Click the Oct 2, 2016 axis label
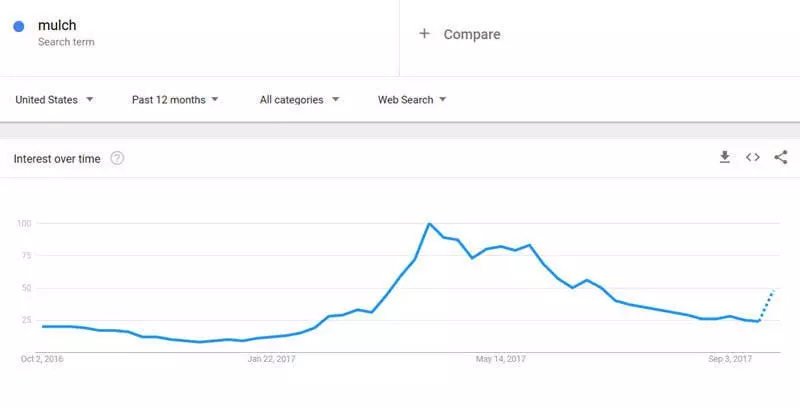This screenshot has width=800, height=408. [x=42, y=359]
